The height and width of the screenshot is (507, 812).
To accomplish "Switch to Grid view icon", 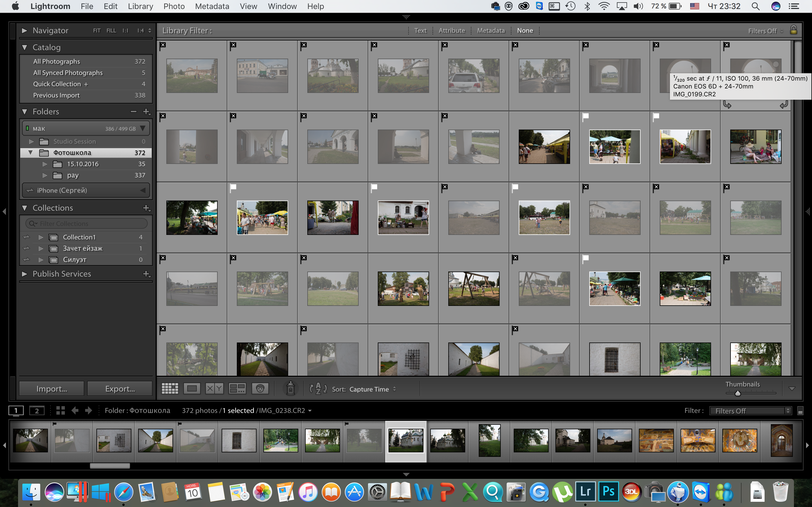I will point(170,389).
